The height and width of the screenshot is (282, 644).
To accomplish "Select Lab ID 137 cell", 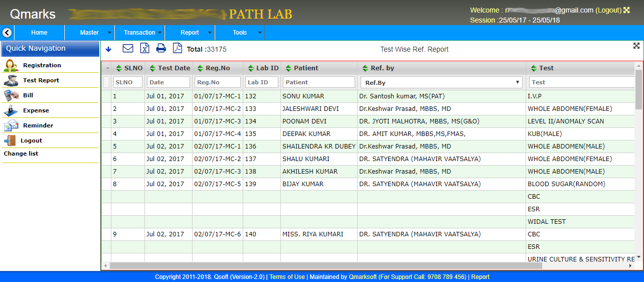I will (262, 159).
